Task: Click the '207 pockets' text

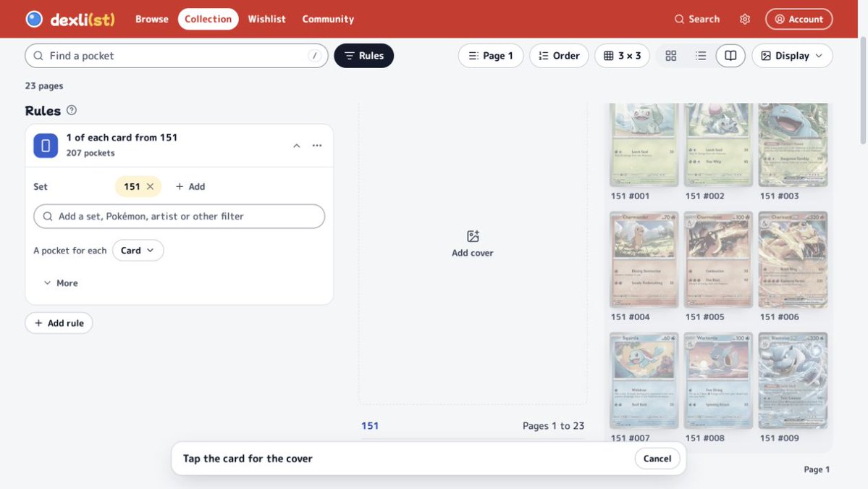Action: [x=90, y=153]
